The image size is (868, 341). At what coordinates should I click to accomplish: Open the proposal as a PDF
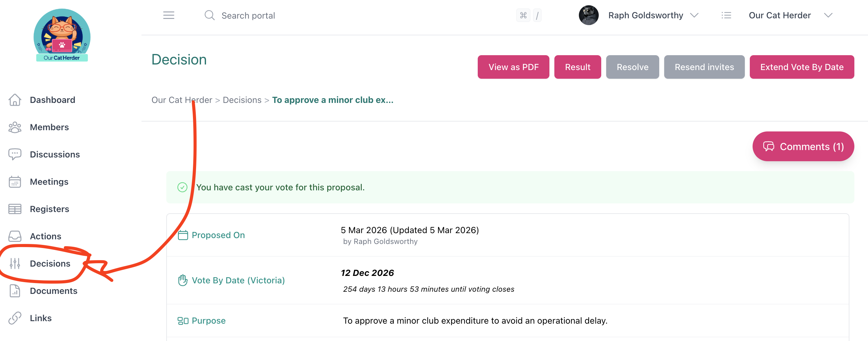[513, 67]
